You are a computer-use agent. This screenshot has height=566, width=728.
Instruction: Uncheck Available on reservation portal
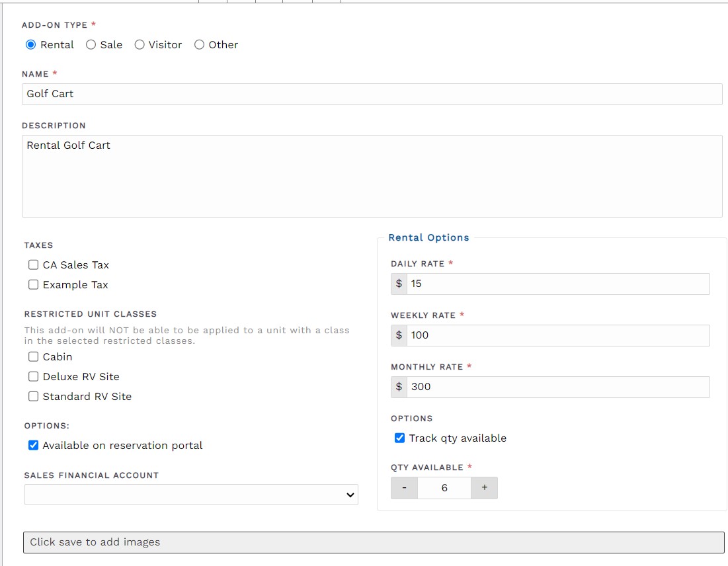(34, 446)
